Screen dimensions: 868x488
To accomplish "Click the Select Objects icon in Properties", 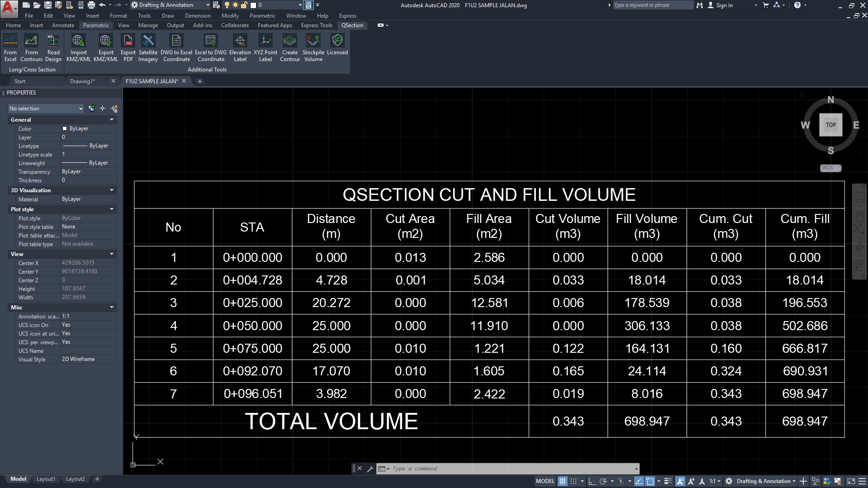I will pyautogui.click(x=102, y=109).
